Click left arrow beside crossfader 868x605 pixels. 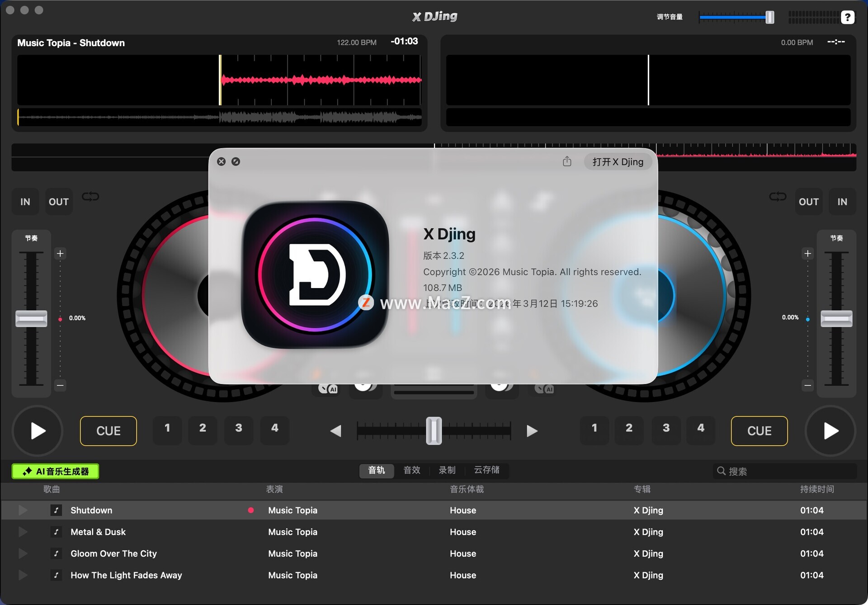(335, 431)
